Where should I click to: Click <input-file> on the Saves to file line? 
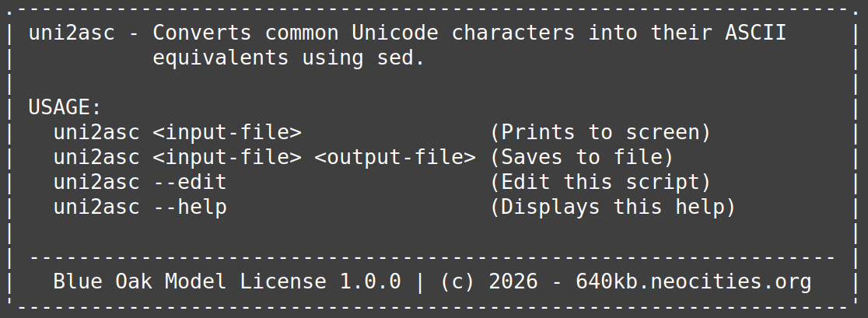227,157
